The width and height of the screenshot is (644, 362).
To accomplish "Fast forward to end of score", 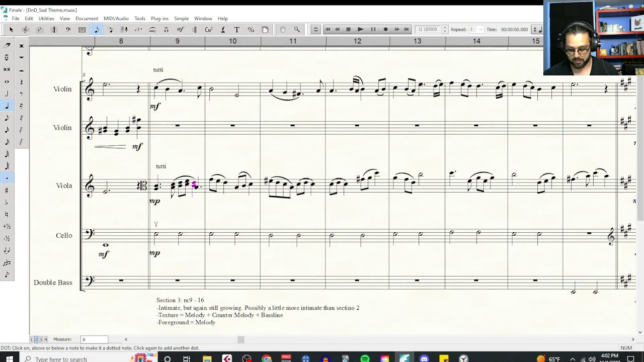I will tap(407, 30).
